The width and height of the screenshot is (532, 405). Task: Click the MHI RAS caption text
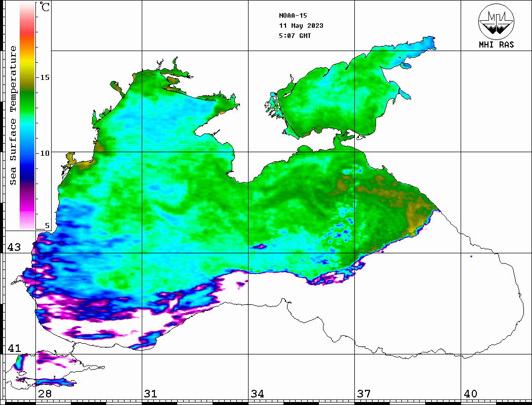coord(496,44)
